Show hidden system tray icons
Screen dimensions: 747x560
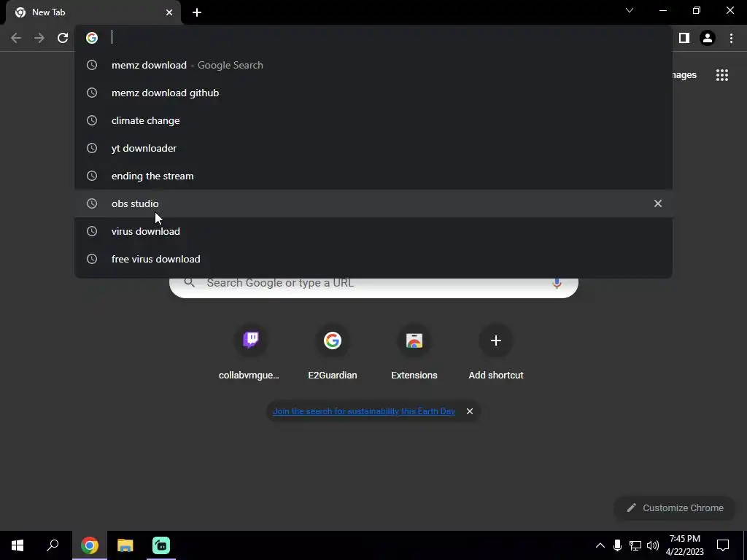point(600,545)
